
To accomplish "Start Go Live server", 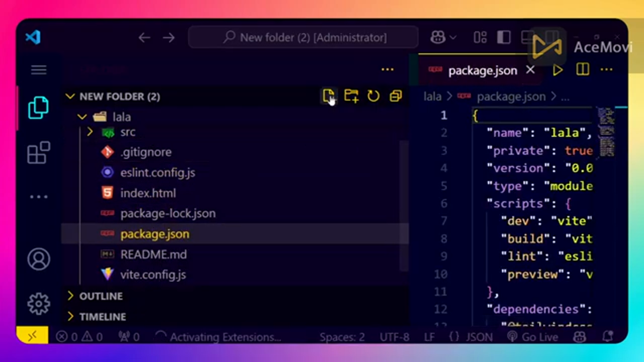I will 532,337.
